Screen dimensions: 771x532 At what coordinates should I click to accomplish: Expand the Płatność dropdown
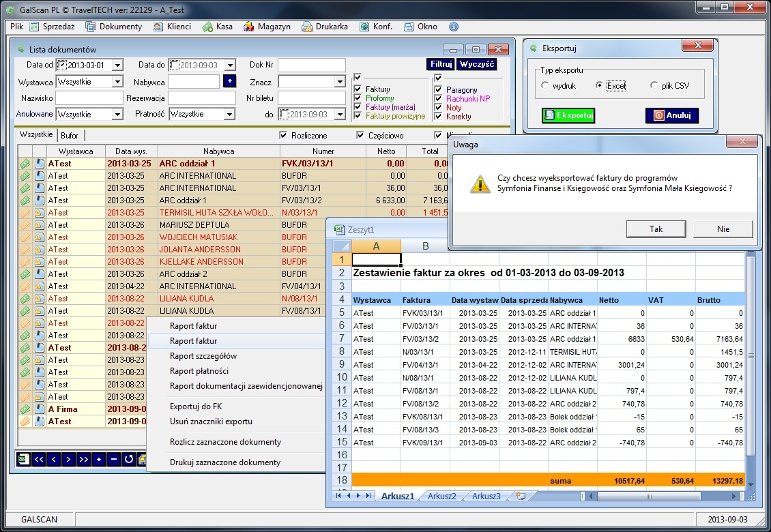click(x=230, y=114)
